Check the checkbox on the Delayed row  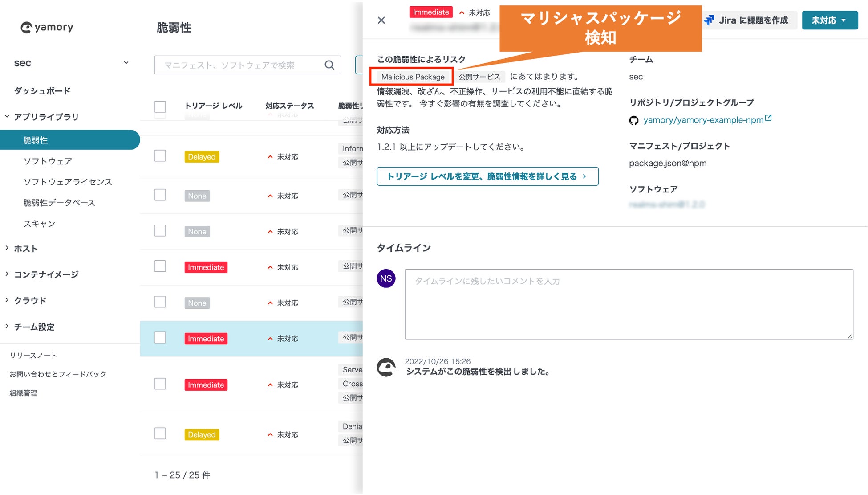[x=160, y=155]
